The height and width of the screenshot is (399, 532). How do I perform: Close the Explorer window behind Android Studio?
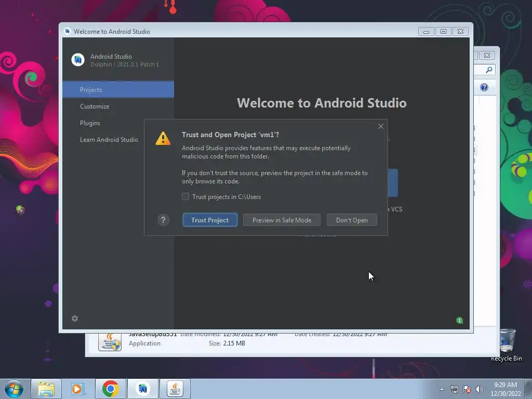[x=487, y=55]
